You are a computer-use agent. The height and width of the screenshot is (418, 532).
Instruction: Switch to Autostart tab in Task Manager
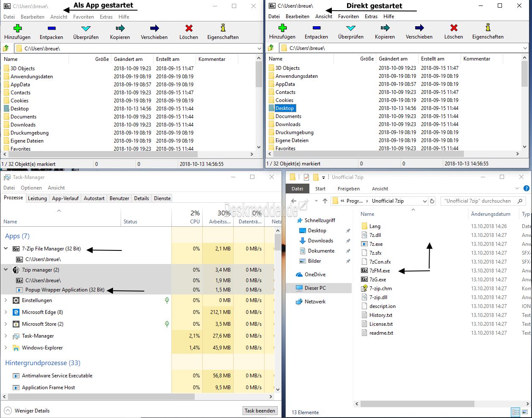tap(94, 198)
